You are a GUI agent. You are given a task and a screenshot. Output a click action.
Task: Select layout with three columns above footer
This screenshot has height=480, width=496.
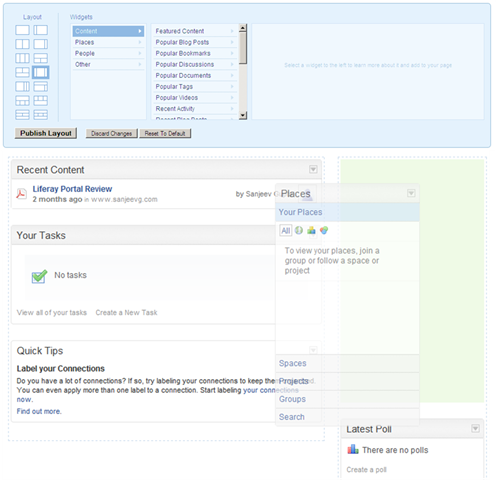click(x=41, y=101)
